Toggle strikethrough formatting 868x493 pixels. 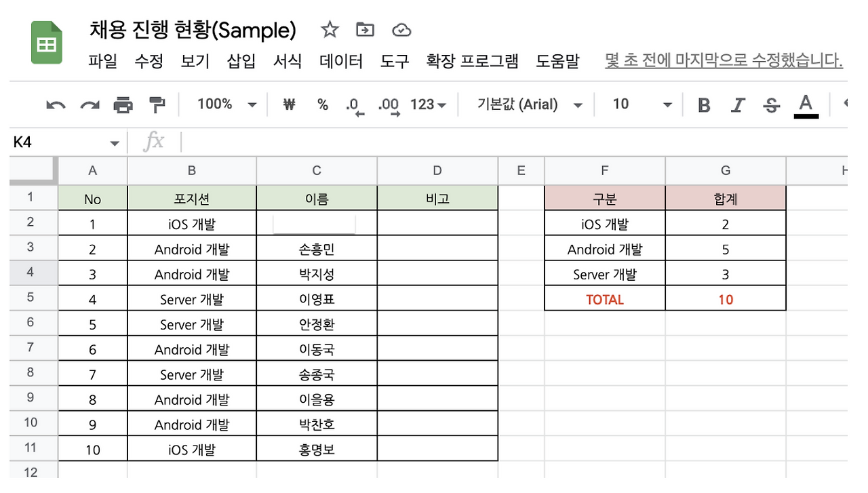click(771, 105)
